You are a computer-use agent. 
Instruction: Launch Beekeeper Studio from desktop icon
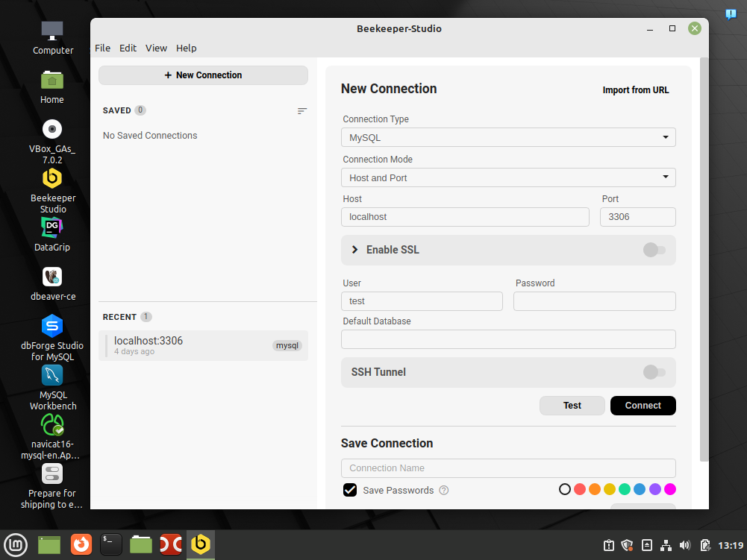(x=52, y=190)
